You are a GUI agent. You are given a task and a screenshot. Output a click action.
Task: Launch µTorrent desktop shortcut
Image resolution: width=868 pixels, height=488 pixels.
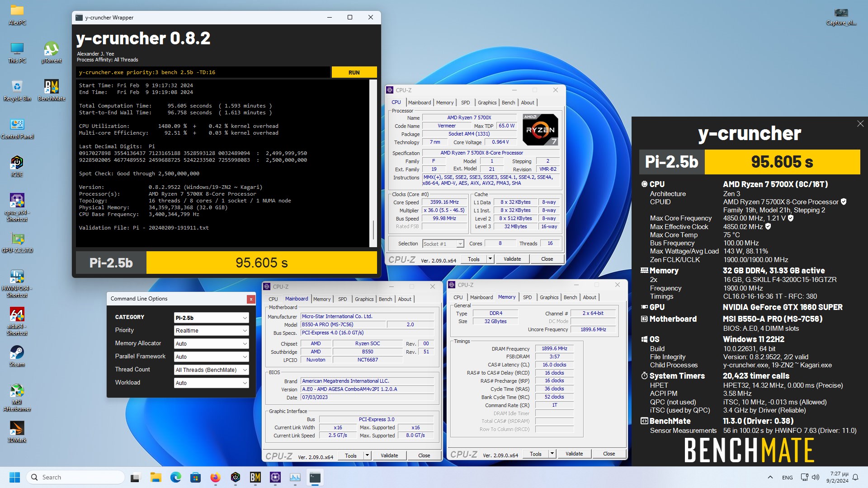tap(52, 52)
